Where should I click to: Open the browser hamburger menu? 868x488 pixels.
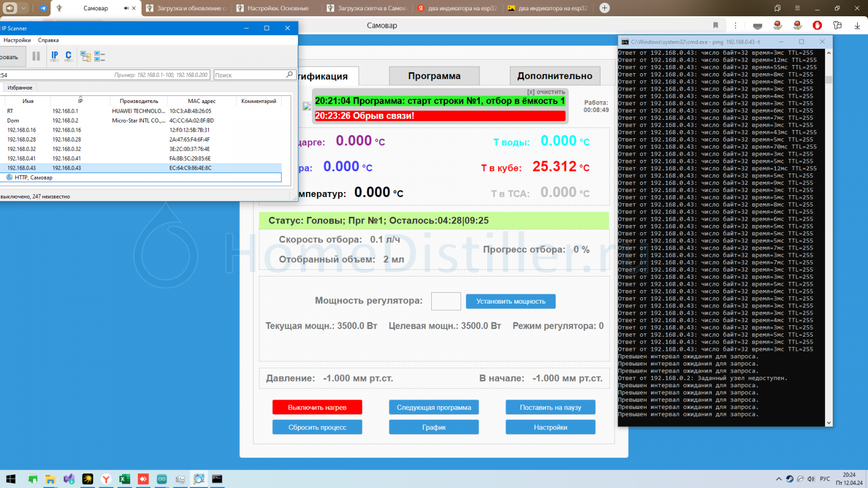click(797, 8)
